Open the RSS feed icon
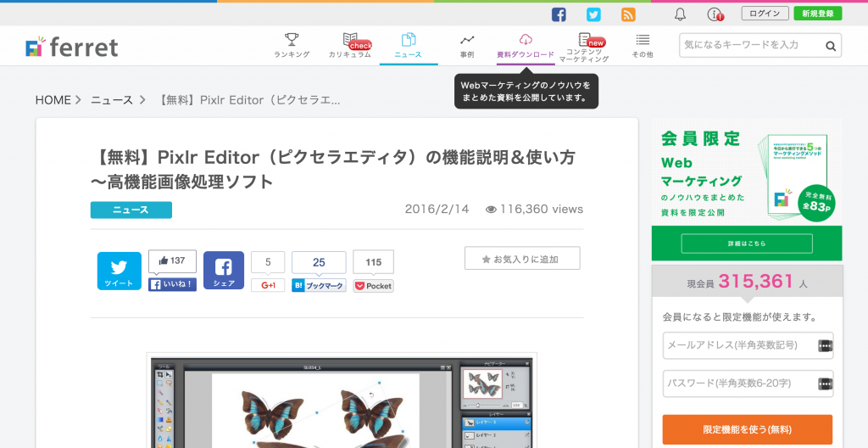Screen dimensions: 868x448 (628, 14)
